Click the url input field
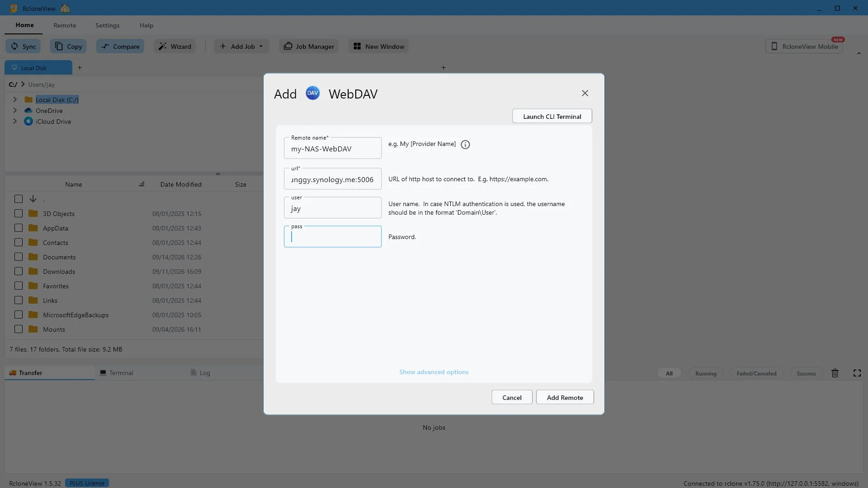Image resolution: width=868 pixels, height=488 pixels. [333, 179]
